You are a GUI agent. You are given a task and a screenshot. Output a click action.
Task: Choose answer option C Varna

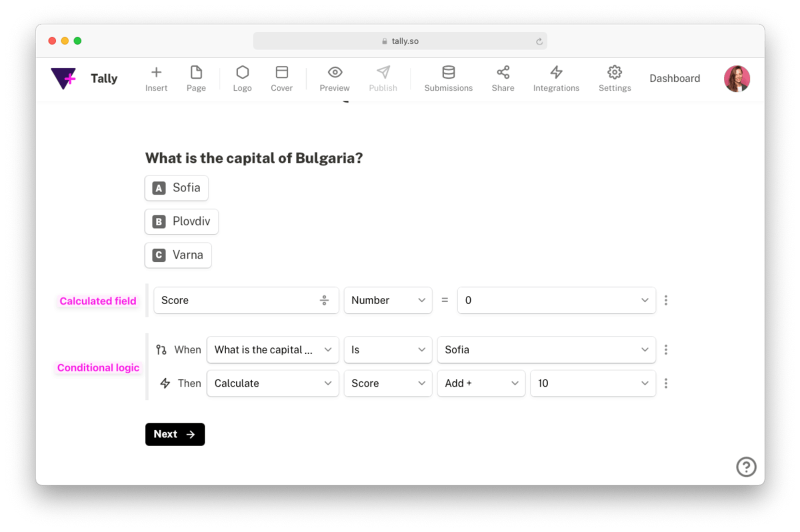tap(178, 255)
